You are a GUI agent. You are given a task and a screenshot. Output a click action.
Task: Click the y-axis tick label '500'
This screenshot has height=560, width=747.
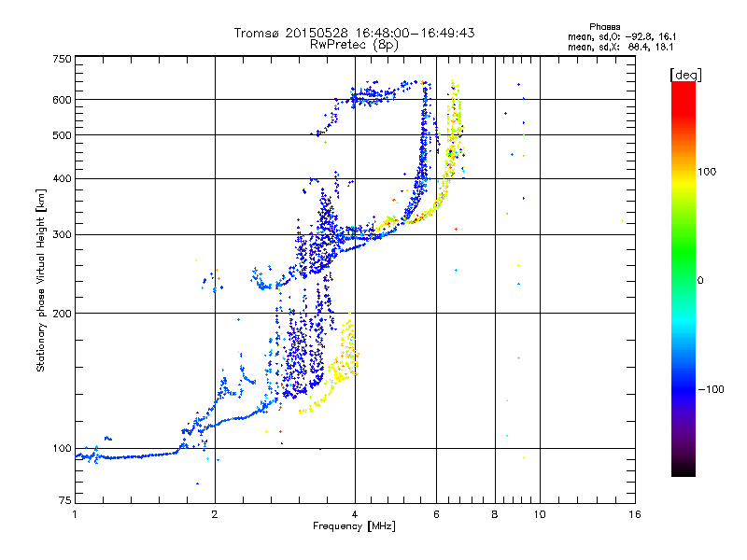[x=62, y=135]
